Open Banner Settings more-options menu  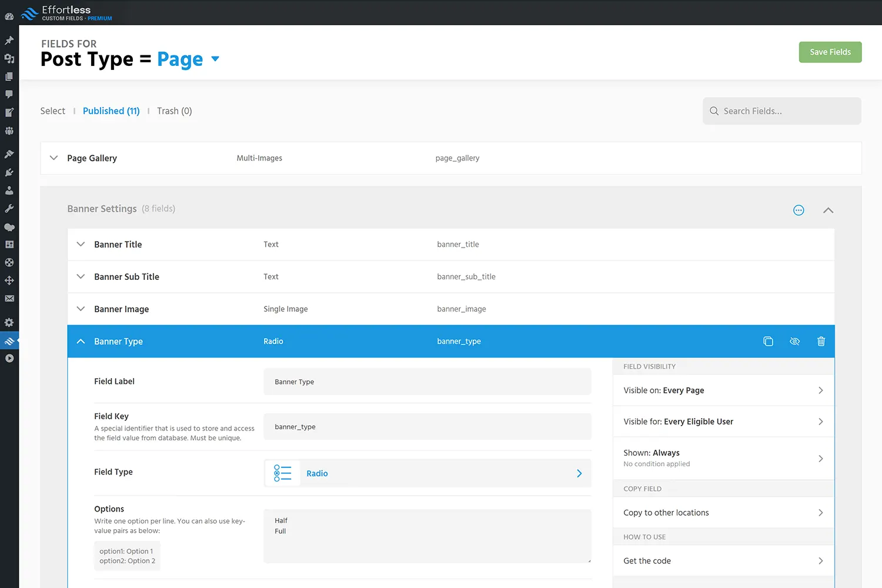(799, 211)
